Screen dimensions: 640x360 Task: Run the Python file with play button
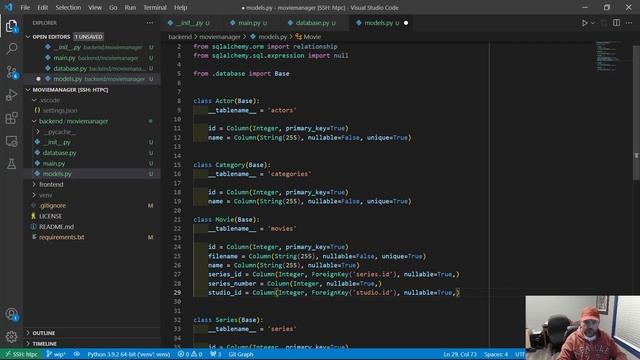584,23
